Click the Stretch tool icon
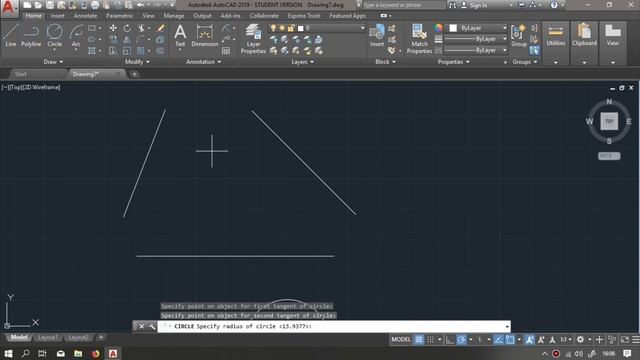 coord(113,51)
